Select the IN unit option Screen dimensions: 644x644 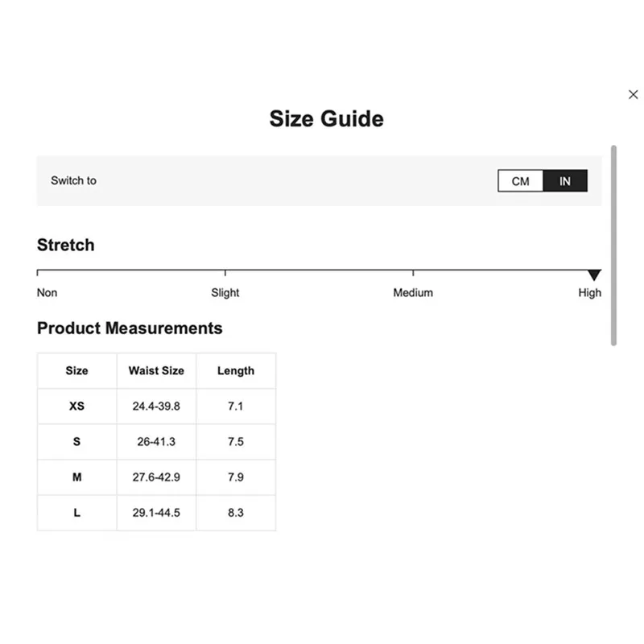(x=565, y=181)
